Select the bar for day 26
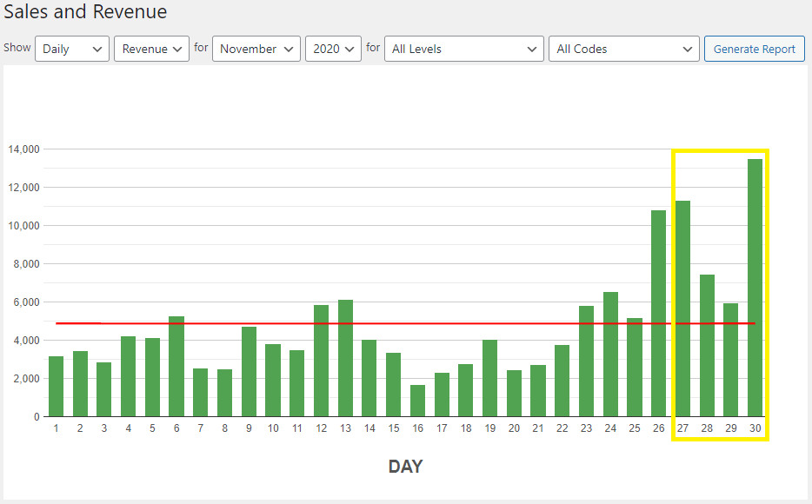This screenshot has height=504, width=812. (x=658, y=313)
